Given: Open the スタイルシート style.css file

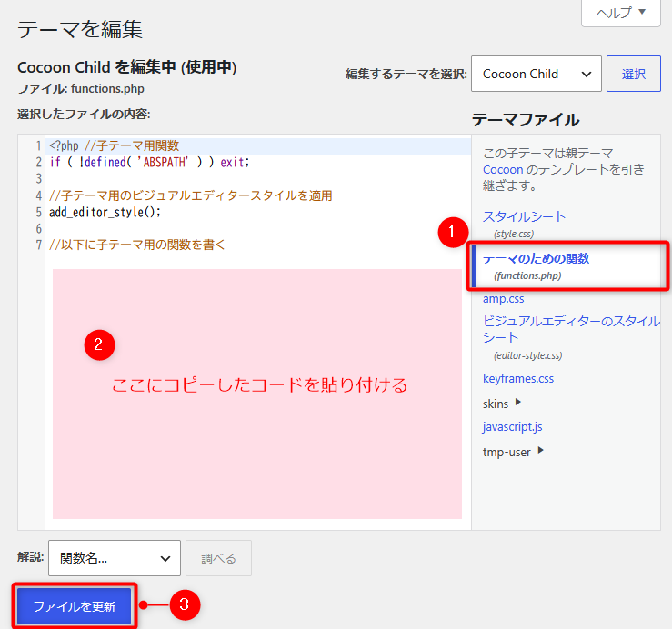Looking at the screenshot, I should pos(524,216).
